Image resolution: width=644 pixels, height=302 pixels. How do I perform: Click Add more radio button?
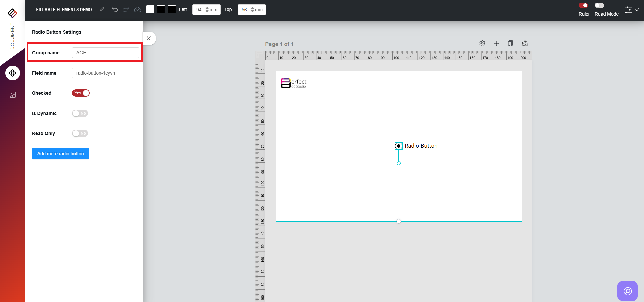[x=60, y=154]
